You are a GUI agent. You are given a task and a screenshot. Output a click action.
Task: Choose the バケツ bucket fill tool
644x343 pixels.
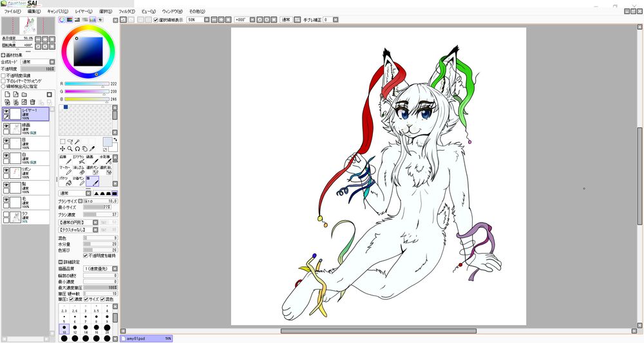65,181
